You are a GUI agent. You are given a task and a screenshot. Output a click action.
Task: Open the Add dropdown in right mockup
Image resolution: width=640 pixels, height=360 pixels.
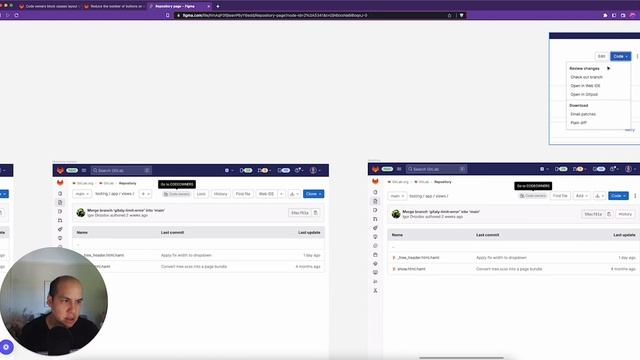tap(582, 196)
